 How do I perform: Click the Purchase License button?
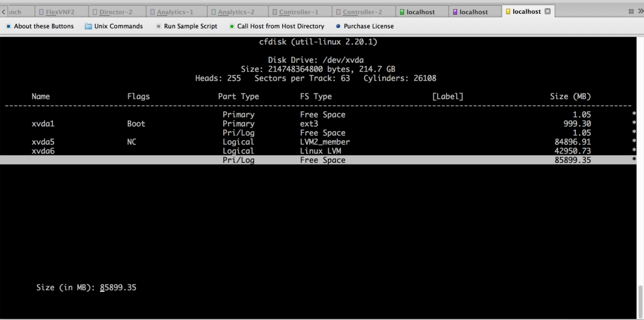369,26
